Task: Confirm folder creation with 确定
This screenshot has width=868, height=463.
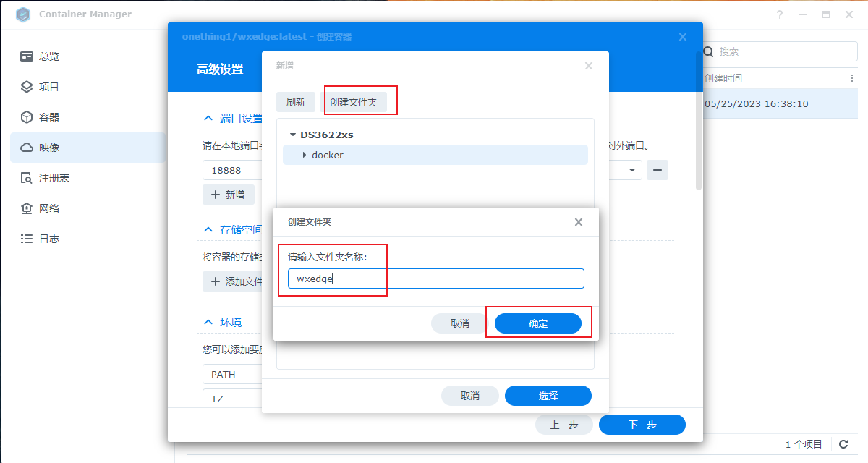Action: point(538,323)
